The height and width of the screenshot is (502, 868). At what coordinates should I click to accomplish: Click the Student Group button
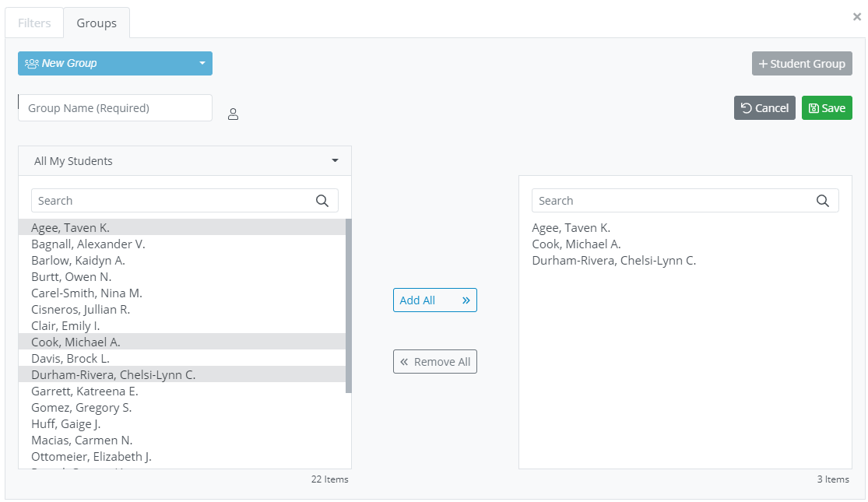coord(802,64)
